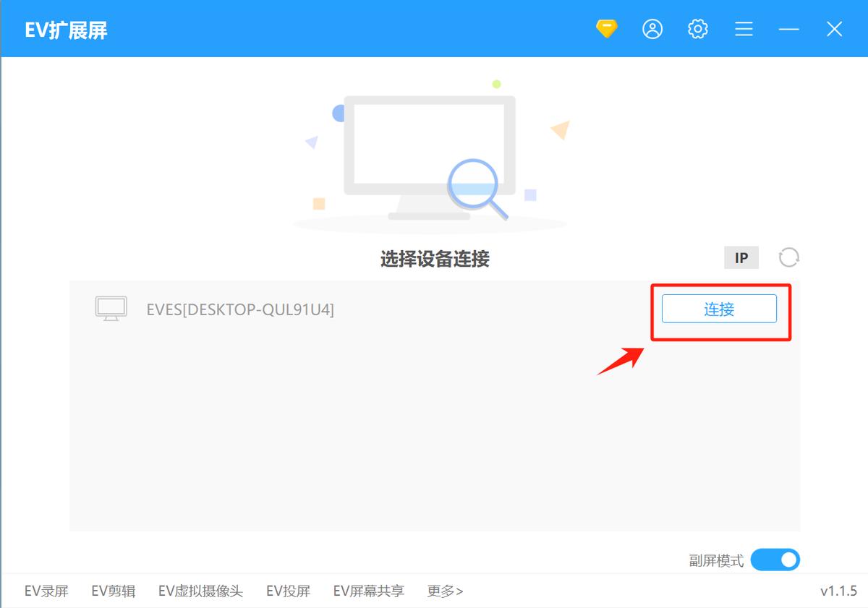Click the 连接 button for EVES device
This screenshot has height=608, width=868.
click(x=719, y=309)
